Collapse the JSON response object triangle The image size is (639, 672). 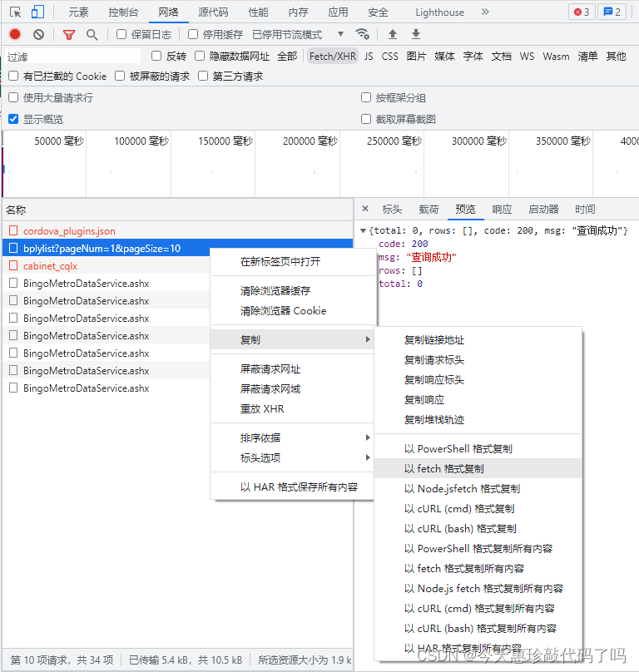[364, 231]
